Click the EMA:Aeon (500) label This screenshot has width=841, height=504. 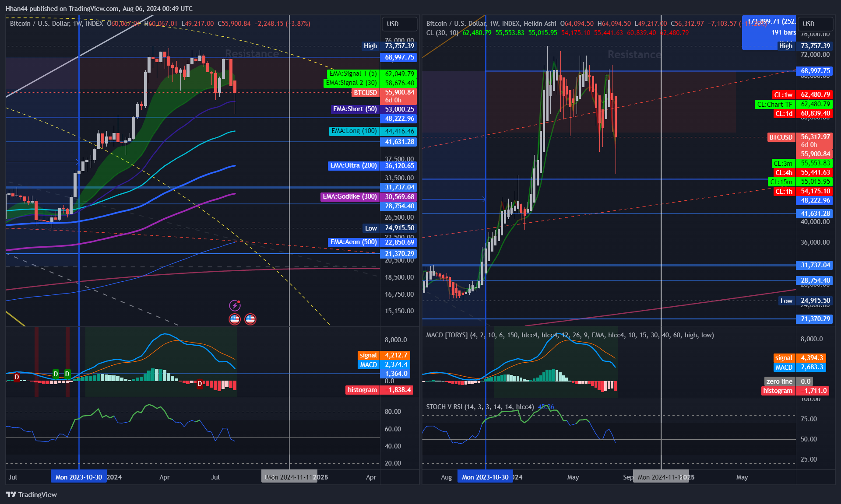coord(373,242)
